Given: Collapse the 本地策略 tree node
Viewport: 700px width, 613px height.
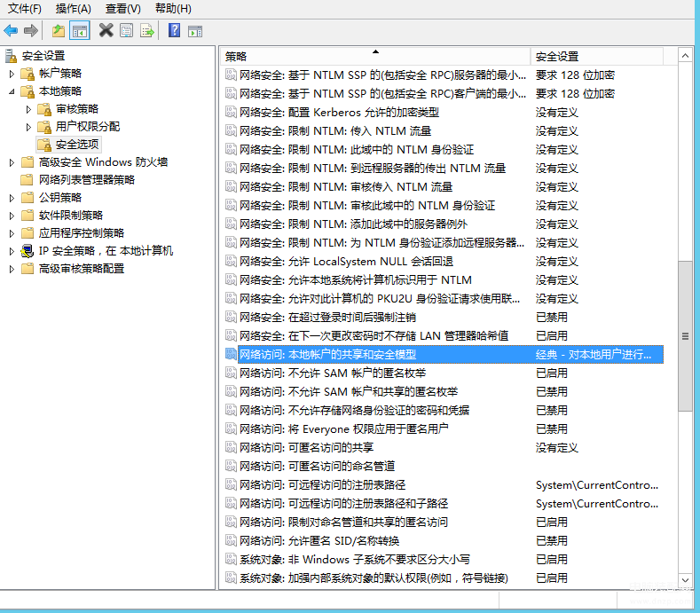Looking at the screenshot, I should [x=12, y=91].
